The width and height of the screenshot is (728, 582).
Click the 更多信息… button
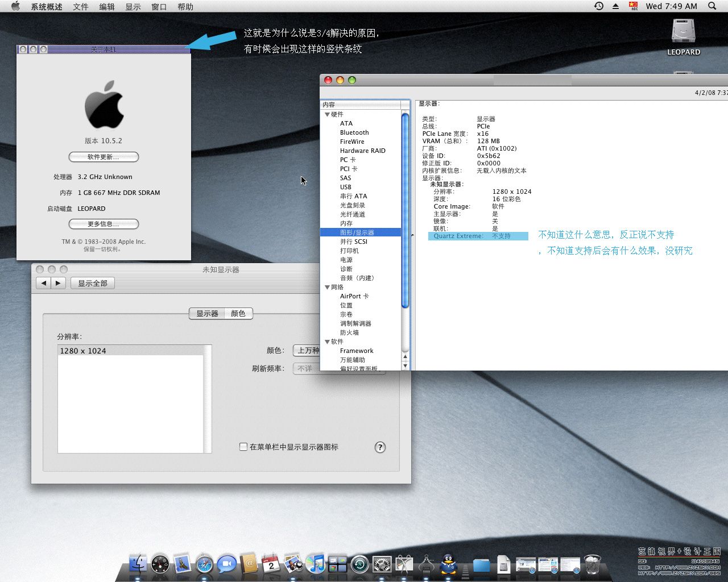click(104, 224)
